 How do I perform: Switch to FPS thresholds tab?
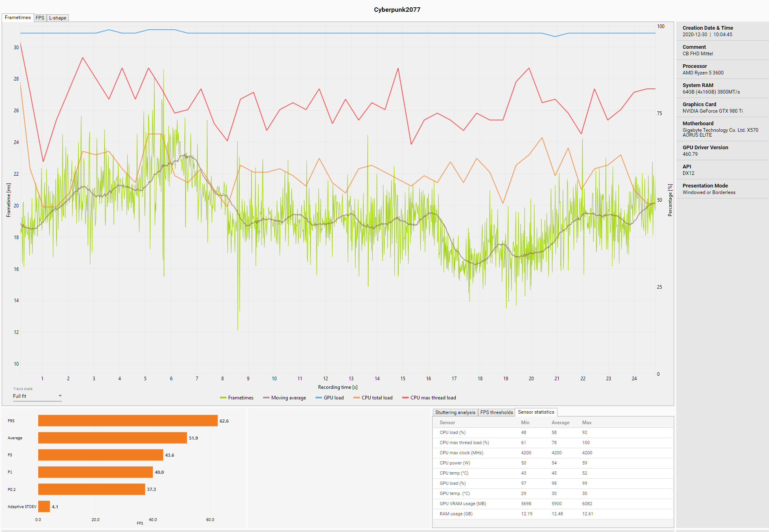pyautogui.click(x=496, y=412)
